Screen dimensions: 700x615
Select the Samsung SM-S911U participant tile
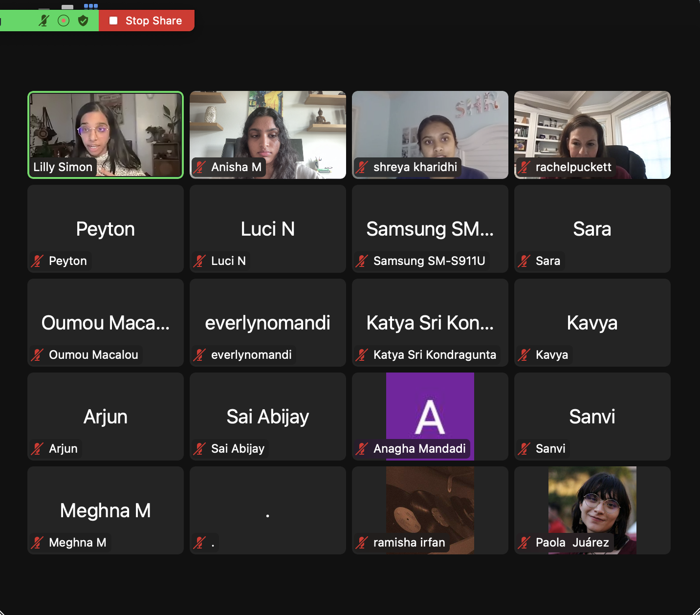coord(430,229)
